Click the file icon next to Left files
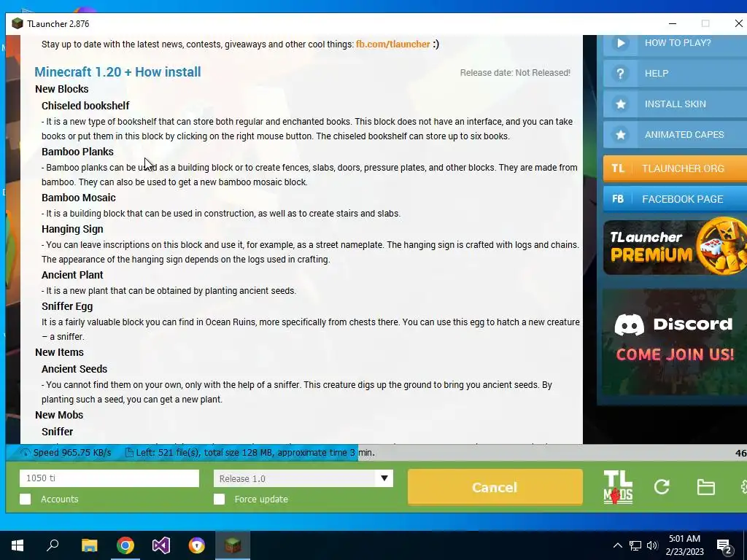This screenshot has height=560, width=747. (128, 452)
